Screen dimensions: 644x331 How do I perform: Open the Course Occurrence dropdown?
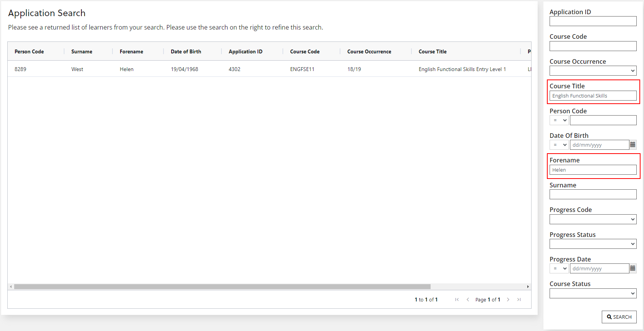(x=593, y=71)
